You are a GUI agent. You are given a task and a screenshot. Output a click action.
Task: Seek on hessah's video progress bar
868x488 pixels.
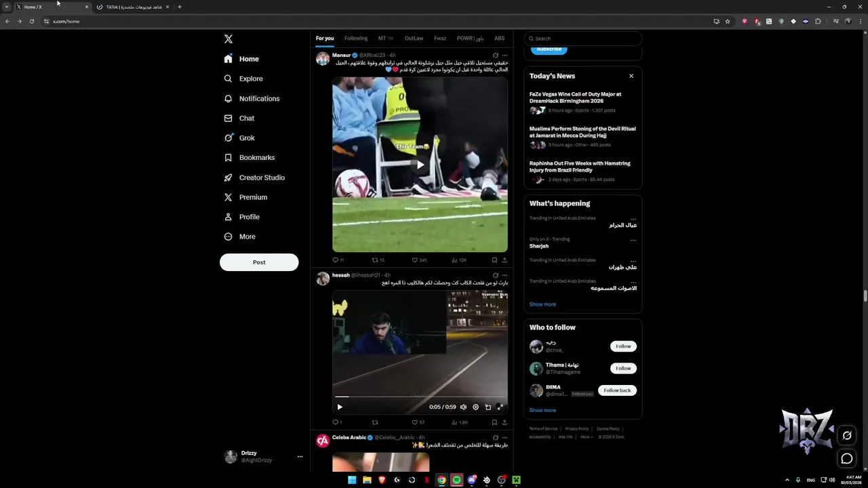click(x=420, y=396)
